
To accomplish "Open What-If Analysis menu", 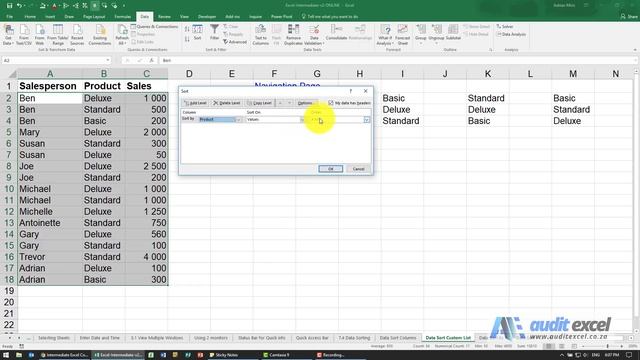I will pyautogui.click(x=385, y=35).
